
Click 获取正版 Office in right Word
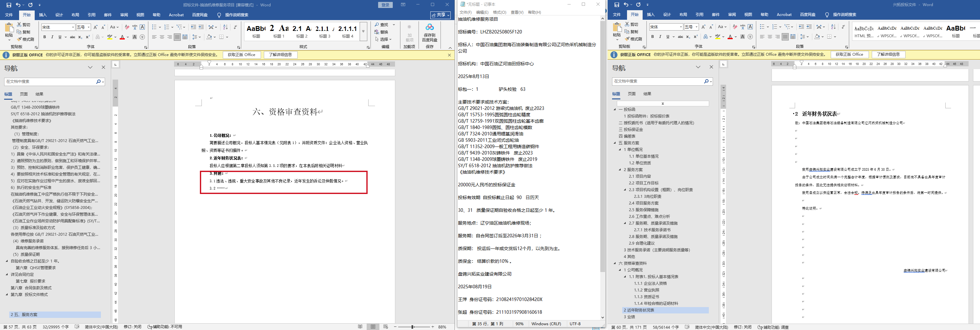point(850,54)
